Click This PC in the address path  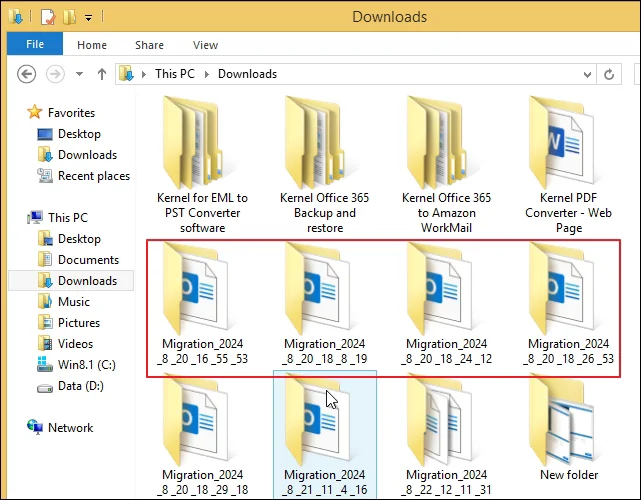point(175,74)
